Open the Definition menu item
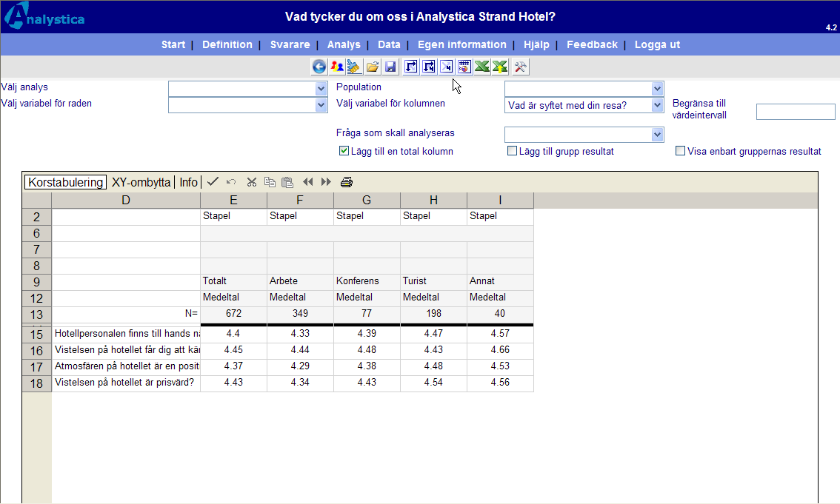This screenshot has height=504, width=840. coord(227,44)
